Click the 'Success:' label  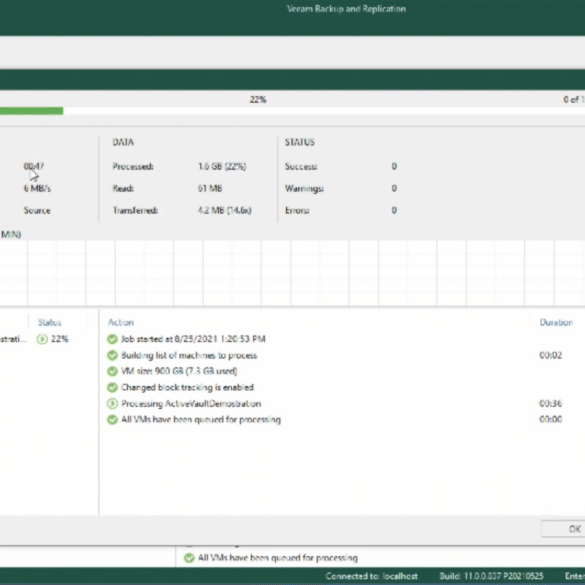point(301,166)
